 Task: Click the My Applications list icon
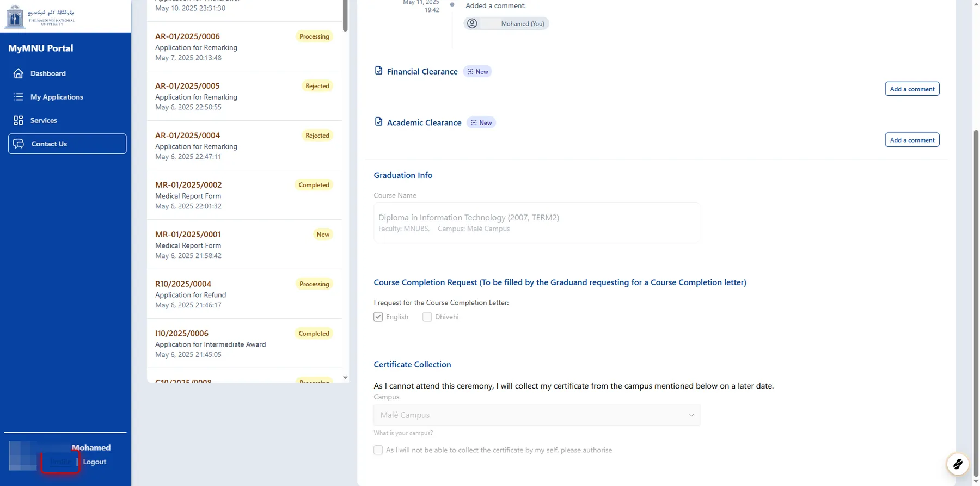[x=19, y=97]
